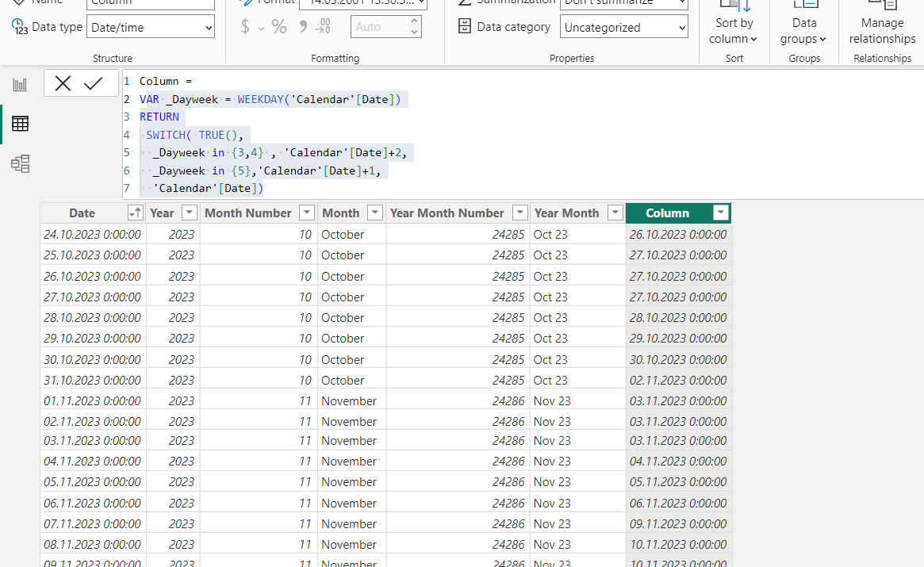924x567 pixels.
Task: Select Date cell 31.10.2023 0:00:00
Action: tap(93, 380)
